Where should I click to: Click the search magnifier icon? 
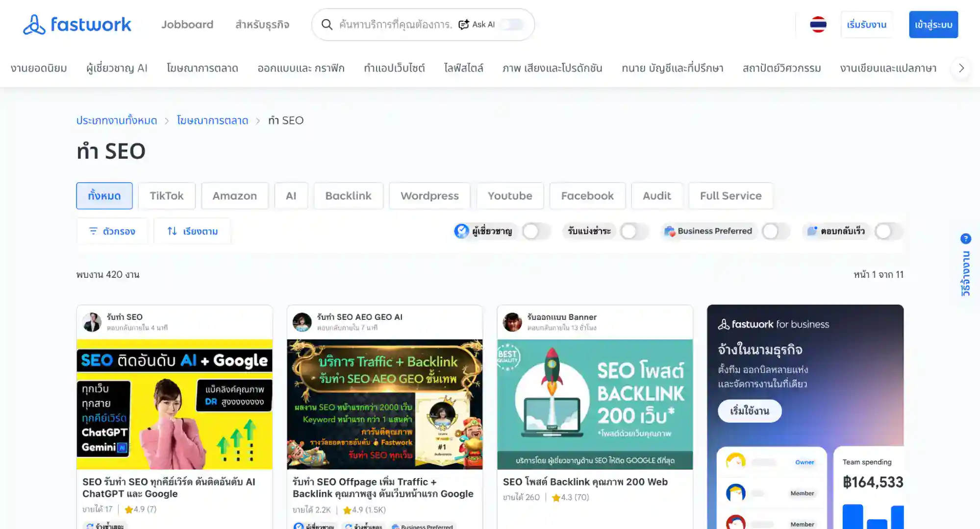coord(327,24)
